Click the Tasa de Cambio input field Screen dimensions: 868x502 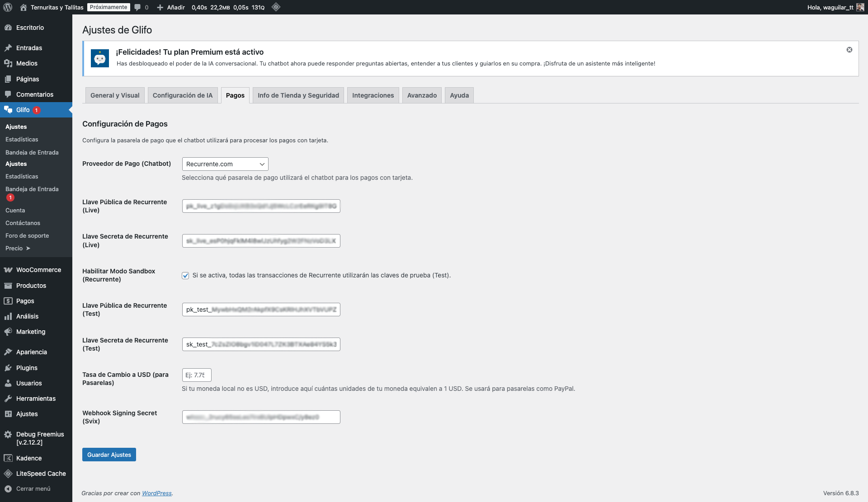click(x=196, y=375)
